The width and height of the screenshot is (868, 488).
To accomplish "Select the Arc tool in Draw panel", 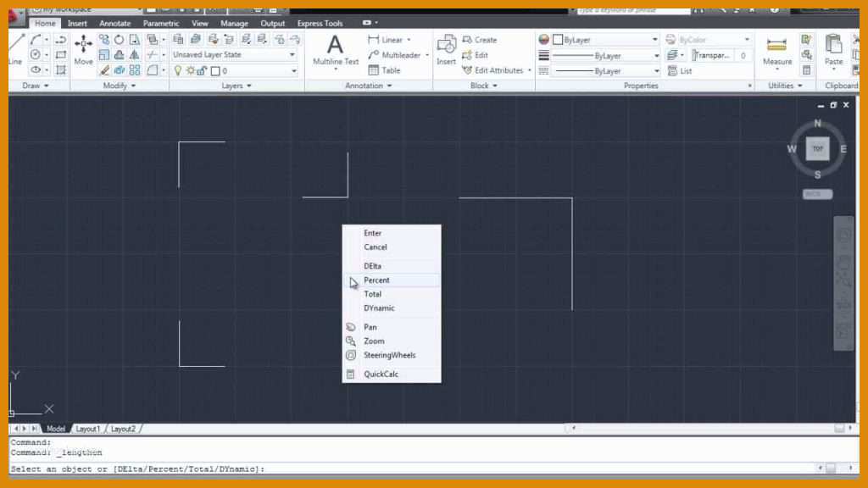I will (36, 39).
